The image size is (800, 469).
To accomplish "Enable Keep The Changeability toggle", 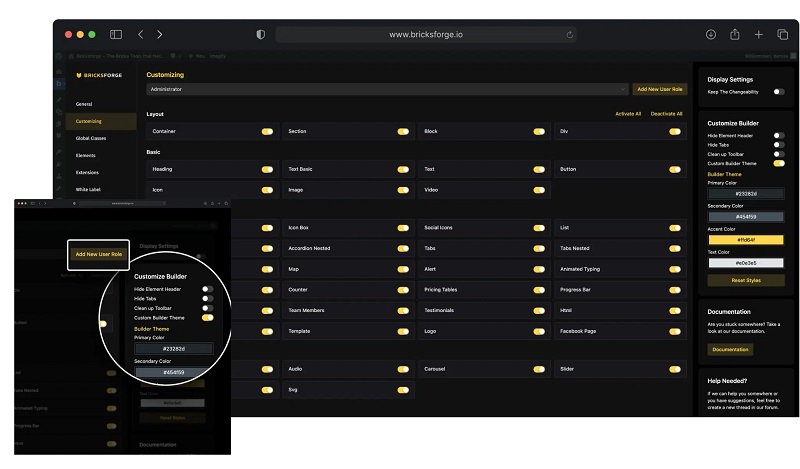I will (778, 92).
